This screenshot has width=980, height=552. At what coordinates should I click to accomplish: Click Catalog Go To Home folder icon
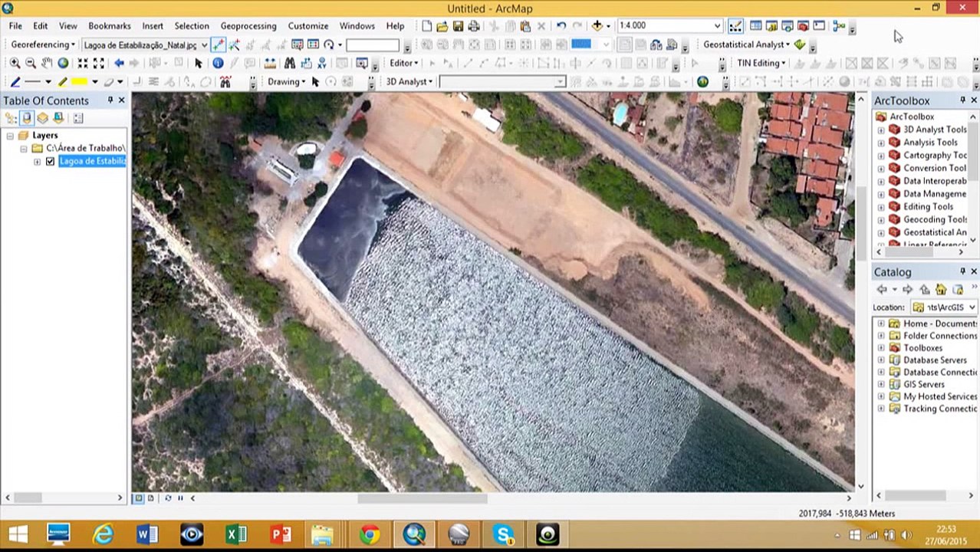point(941,289)
